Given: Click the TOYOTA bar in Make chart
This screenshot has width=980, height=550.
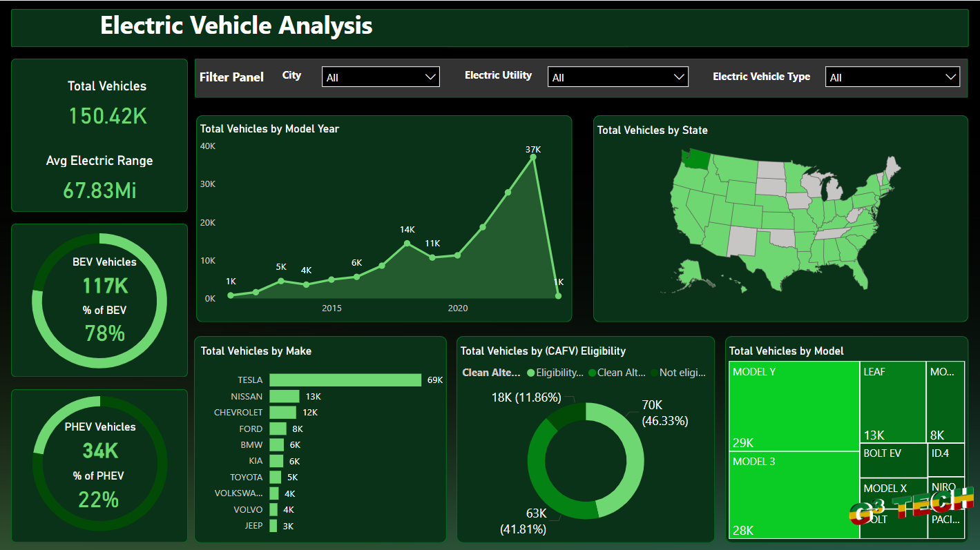Looking at the screenshot, I should click(x=276, y=477).
